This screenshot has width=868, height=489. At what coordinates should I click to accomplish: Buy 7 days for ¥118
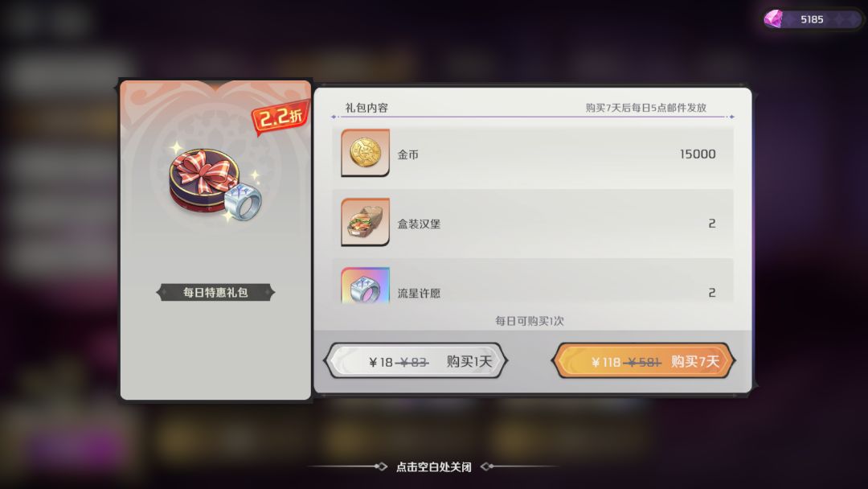click(x=643, y=361)
